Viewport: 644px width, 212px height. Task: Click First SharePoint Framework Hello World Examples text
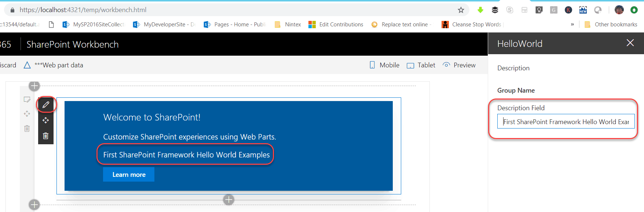[186, 155]
